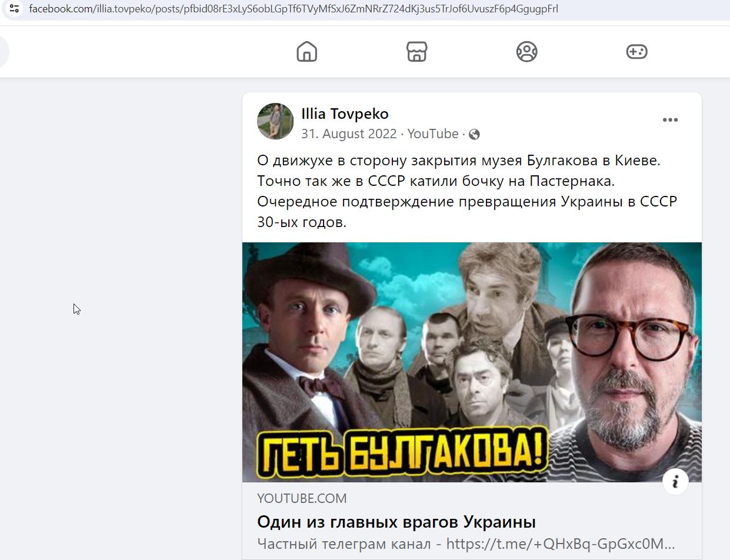Click the Illia Tovpeko name link
This screenshot has height=560, width=730.
(x=345, y=114)
